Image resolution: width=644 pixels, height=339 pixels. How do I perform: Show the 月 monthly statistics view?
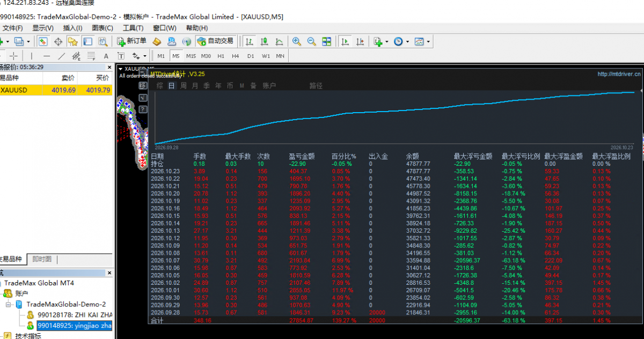pyautogui.click(x=195, y=85)
